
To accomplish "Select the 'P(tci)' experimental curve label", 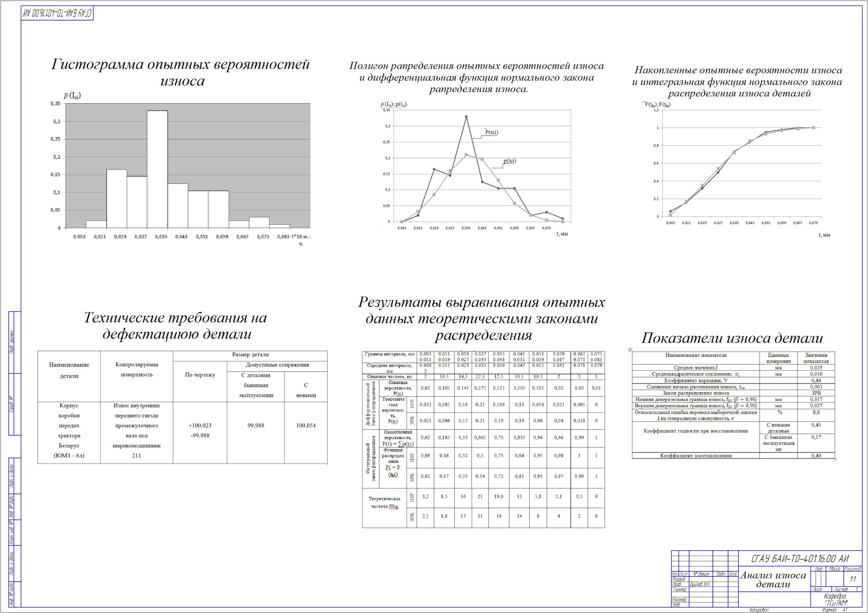I will (491, 132).
